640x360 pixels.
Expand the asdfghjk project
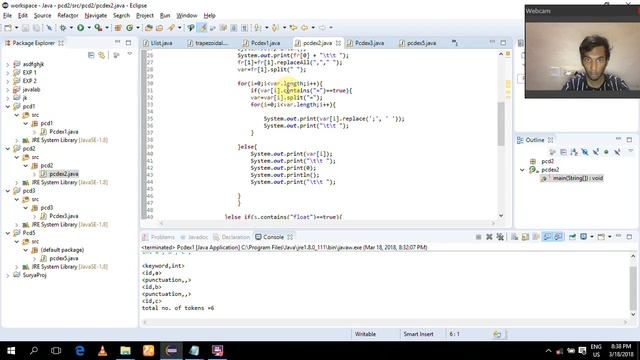point(8,64)
